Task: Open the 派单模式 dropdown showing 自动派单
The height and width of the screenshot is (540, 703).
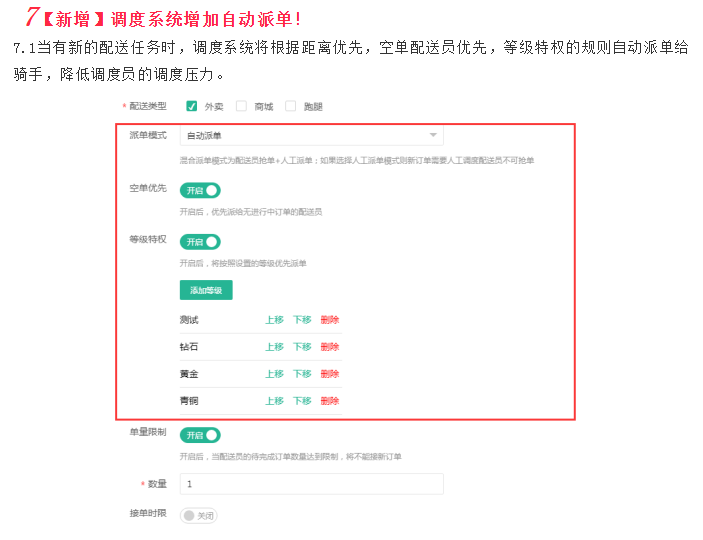Action: click(x=311, y=135)
